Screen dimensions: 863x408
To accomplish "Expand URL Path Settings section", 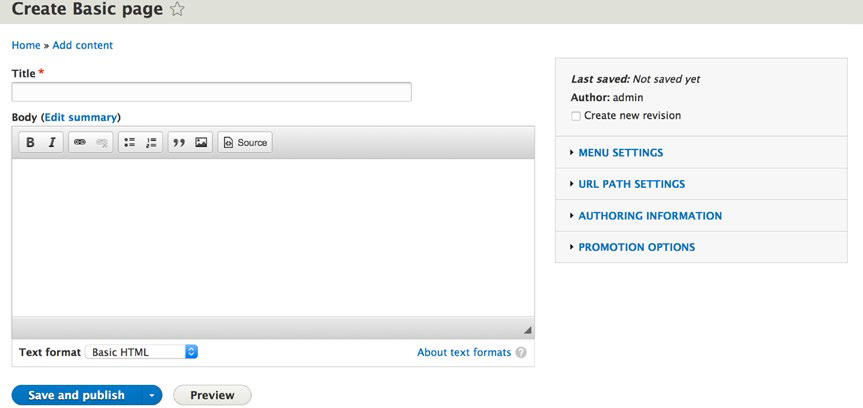I will pyautogui.click(x=631, y=184).
